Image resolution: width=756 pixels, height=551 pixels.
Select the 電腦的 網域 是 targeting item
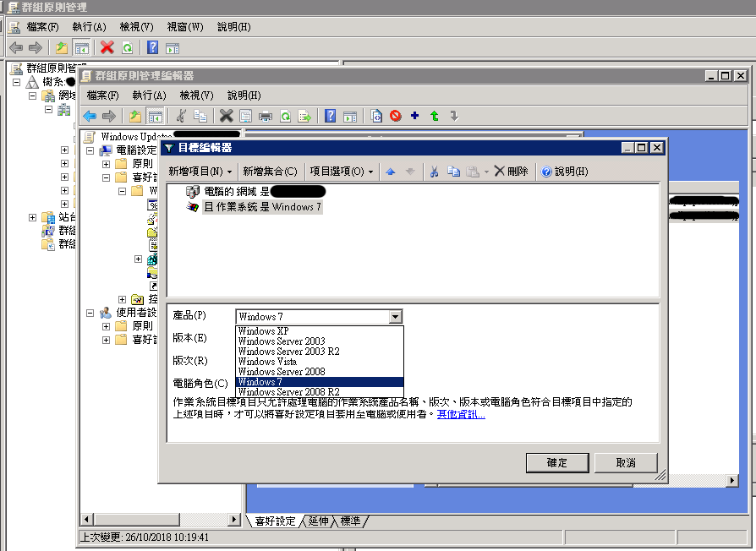[255, 192]
